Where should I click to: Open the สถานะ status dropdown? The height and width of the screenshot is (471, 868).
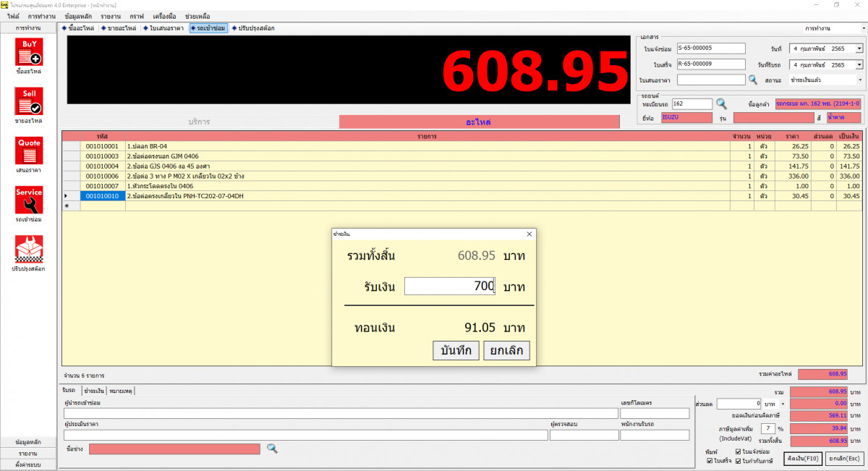pyautogui.click(x=859, y=80)
